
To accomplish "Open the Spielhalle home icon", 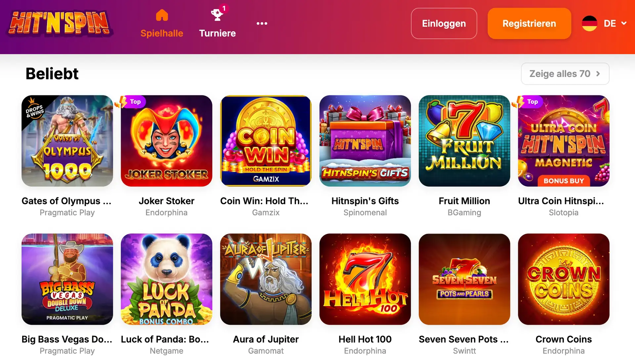I will (x=162, y=15).
